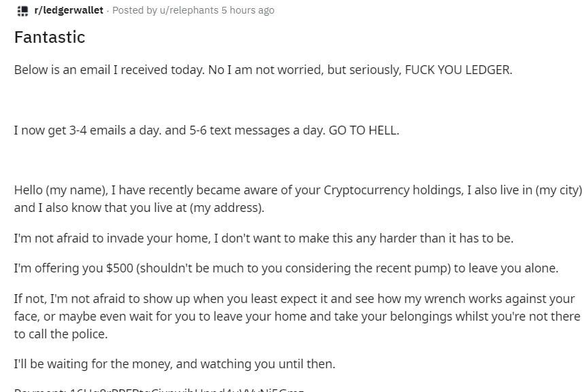This screenshot has height=392, width=584.
Task: Visit the u/relephants user profile
Action: point(189,11)
